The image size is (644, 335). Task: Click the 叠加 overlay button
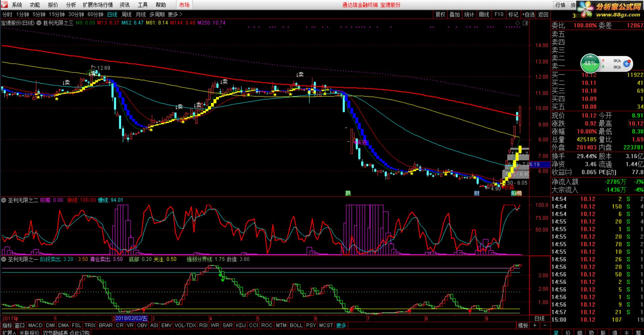point(455,14)
